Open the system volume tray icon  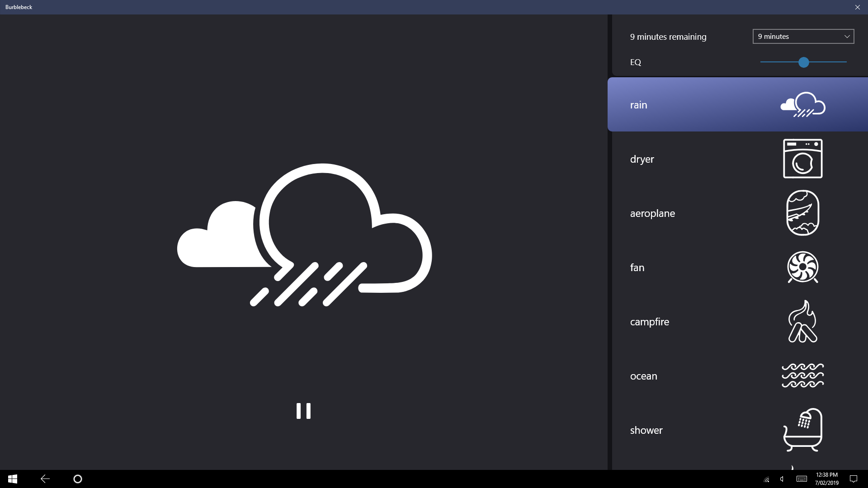782,479
